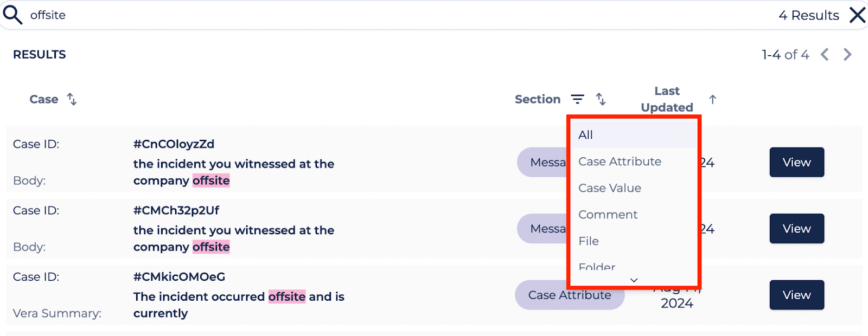Image resolution: width=868 pixels, height=336 pixels.
Task: View case #CMkicOMOeG
Action: (796, 295)
